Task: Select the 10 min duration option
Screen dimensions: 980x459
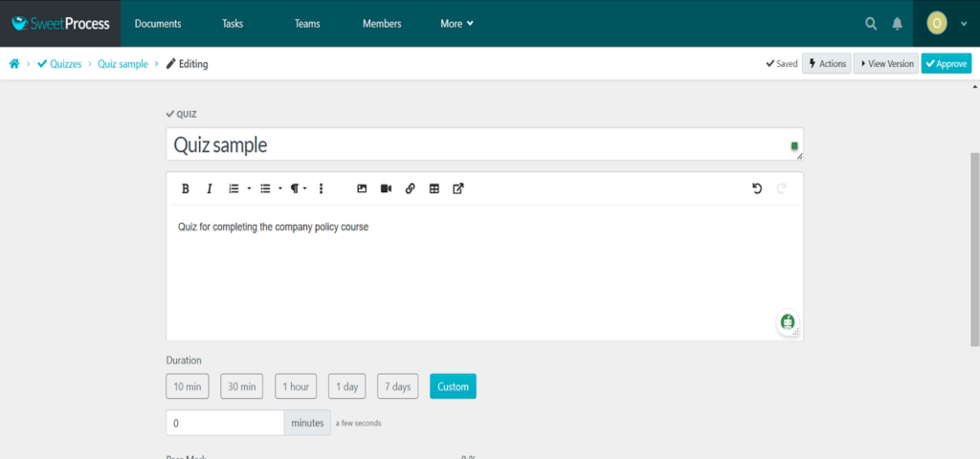Action: [187, 386]
